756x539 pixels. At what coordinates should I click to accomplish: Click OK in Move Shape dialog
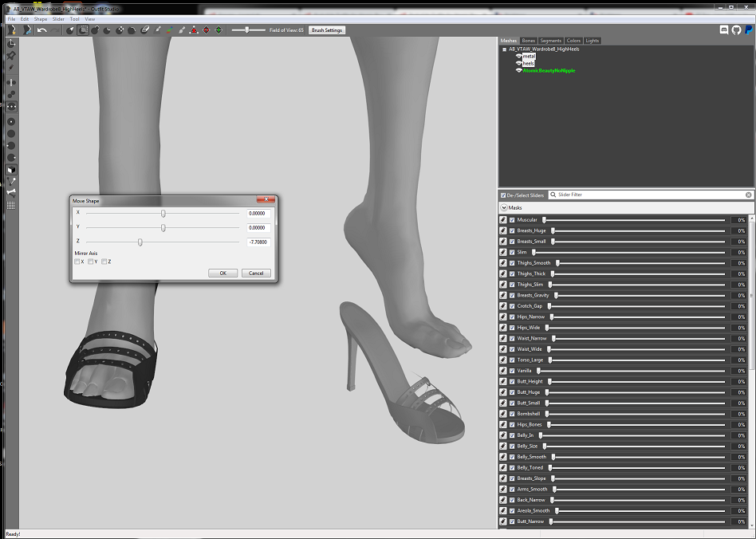pos(222,273)
